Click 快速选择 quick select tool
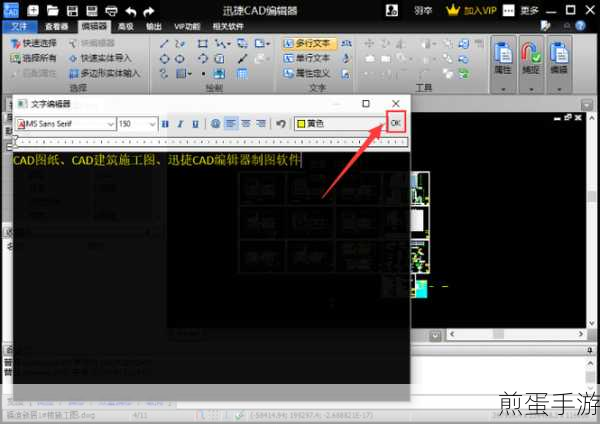The height and width of the screenshot is (424, 600). click(x=33, y=43)
